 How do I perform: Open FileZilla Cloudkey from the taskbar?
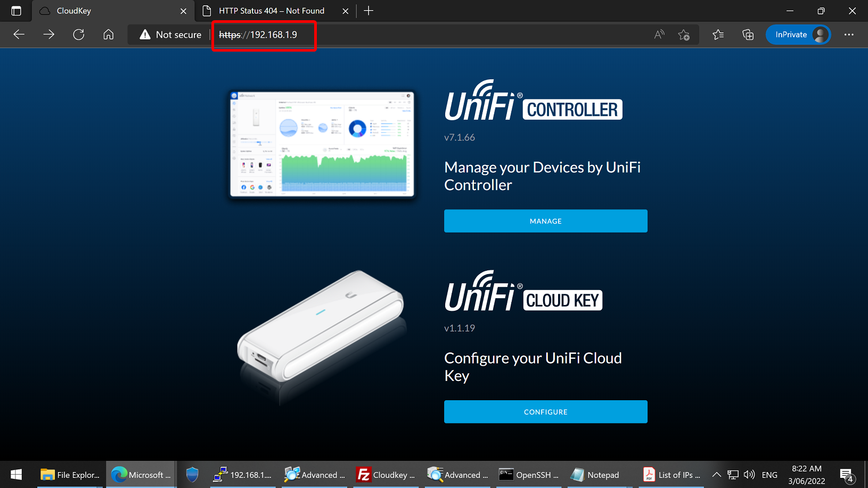(x=386, y=475)
